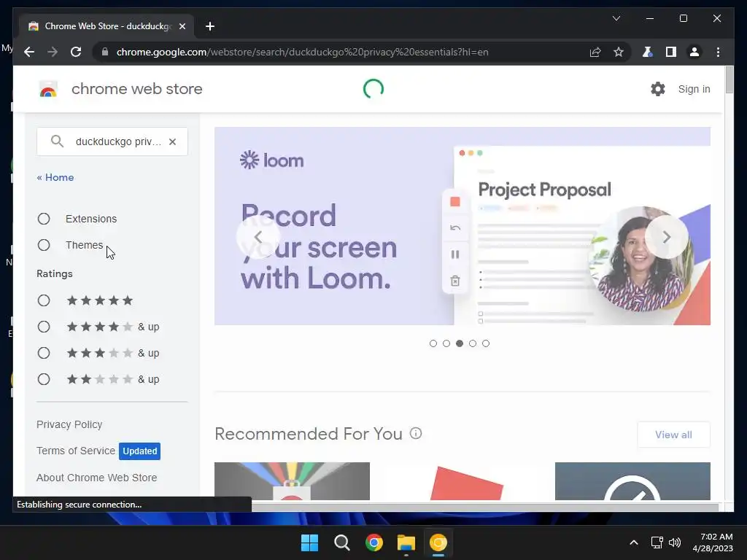Open About Chrome Web Store
The image size is (747, 560).
coord(97,478)
